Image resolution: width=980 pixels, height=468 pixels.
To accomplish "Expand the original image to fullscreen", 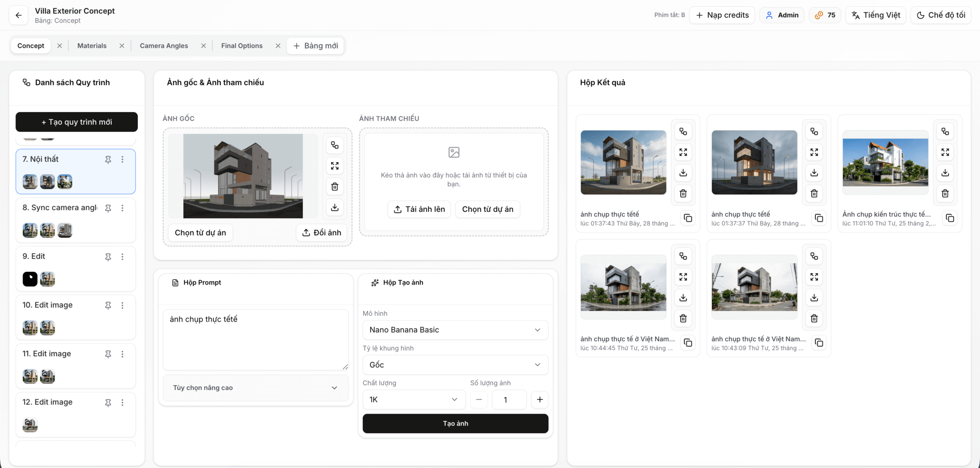I will pyautogui.click(x=334, y=166).
